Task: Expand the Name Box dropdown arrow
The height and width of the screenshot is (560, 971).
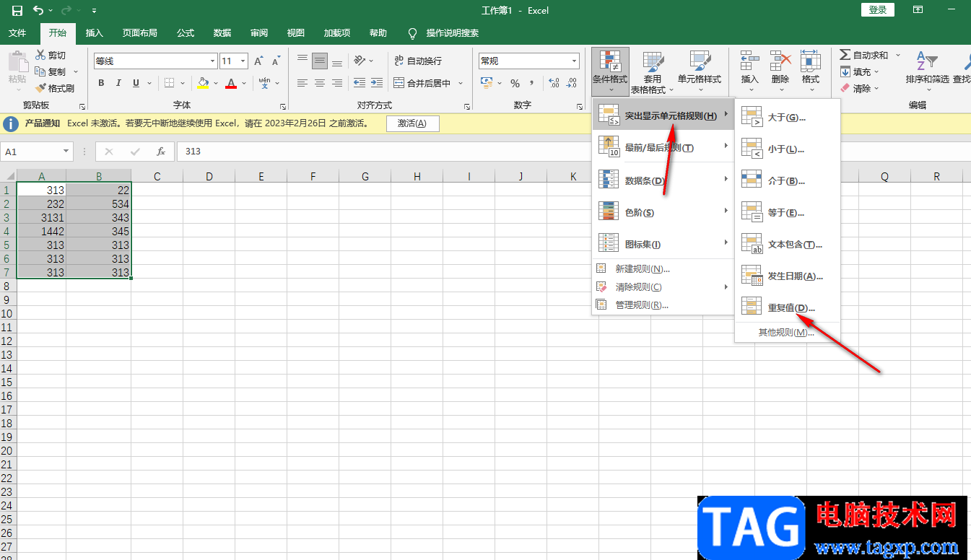Action: coord(66,152)
